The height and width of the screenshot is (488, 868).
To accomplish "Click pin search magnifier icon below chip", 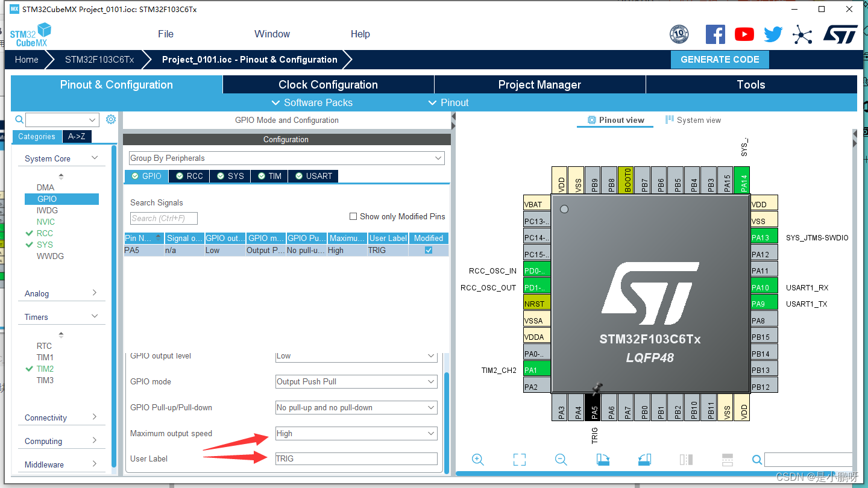I will click(757, 460).
